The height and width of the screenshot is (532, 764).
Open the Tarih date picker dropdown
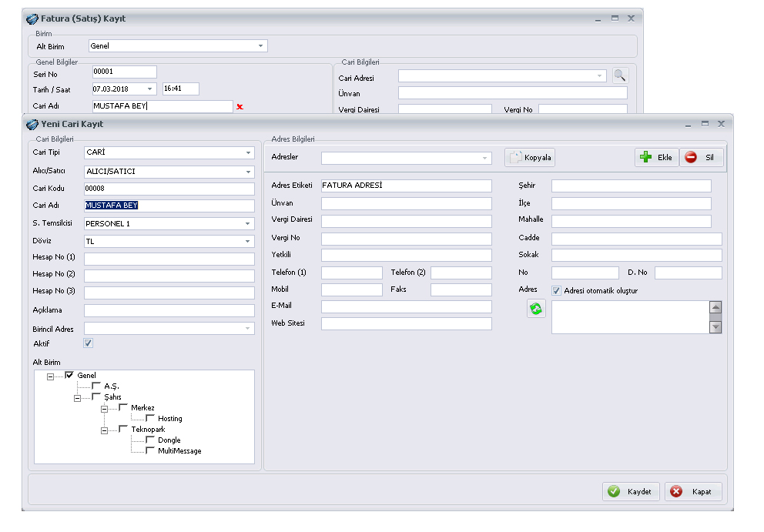pyautogui.click(x=149, y=89)
